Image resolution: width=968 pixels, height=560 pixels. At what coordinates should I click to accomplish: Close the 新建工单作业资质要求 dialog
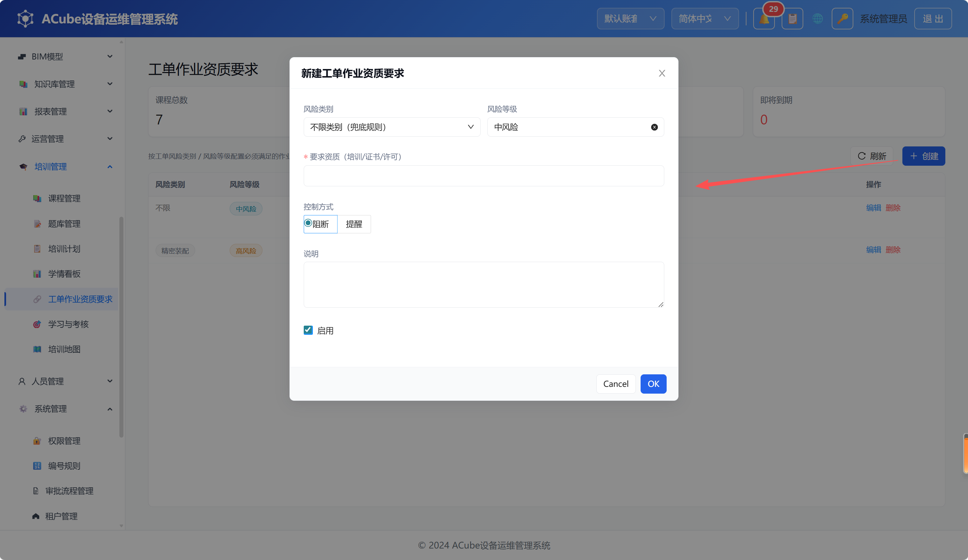pos(662,73)
